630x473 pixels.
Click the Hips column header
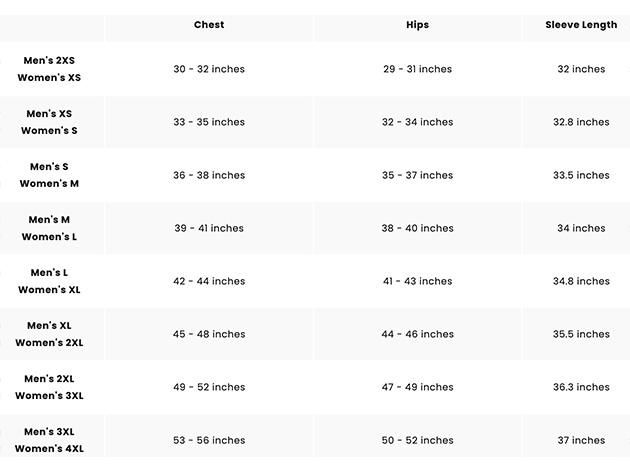coord(417,25)
